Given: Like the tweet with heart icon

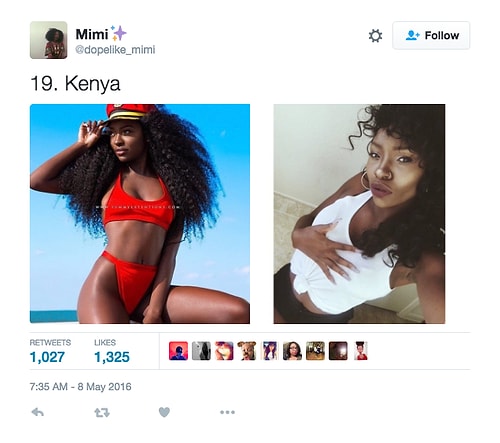Looking at the screenshot, I should pos(164,412).
